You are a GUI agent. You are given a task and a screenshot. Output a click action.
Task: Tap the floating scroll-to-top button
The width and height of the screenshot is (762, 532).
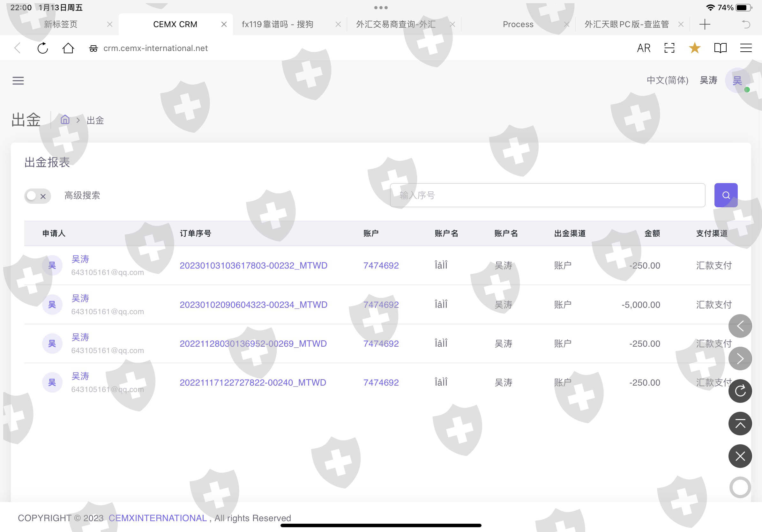740,424
